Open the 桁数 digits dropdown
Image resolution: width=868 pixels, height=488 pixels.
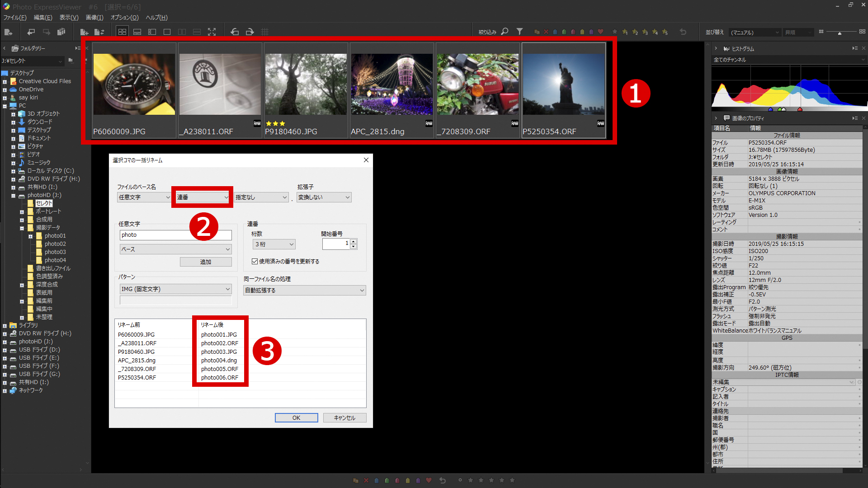274,244
